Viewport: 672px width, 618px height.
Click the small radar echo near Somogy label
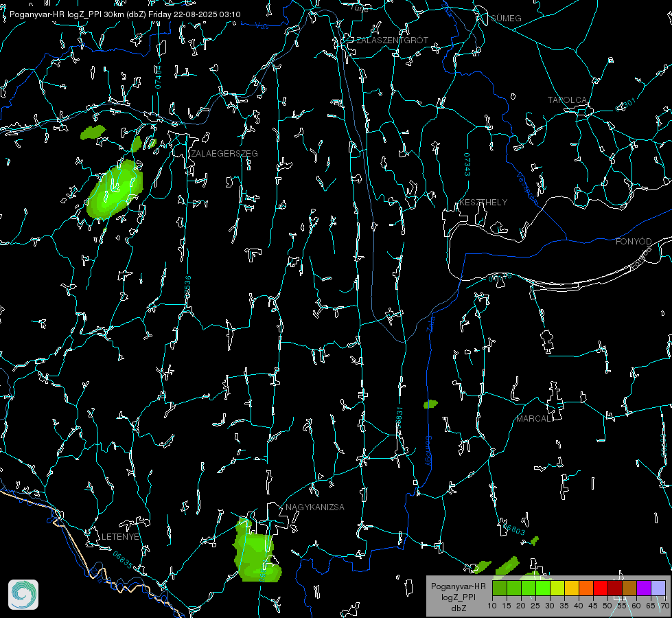point(430,404)
